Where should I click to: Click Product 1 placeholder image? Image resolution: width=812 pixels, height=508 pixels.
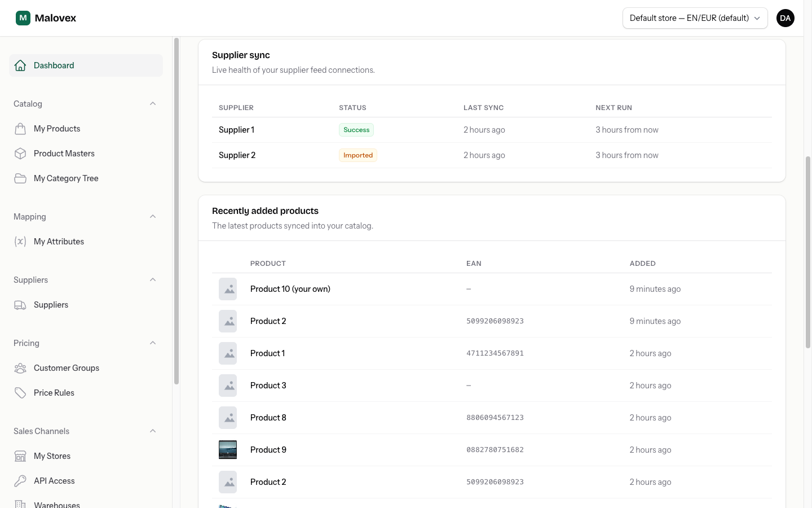pos(228,353)
